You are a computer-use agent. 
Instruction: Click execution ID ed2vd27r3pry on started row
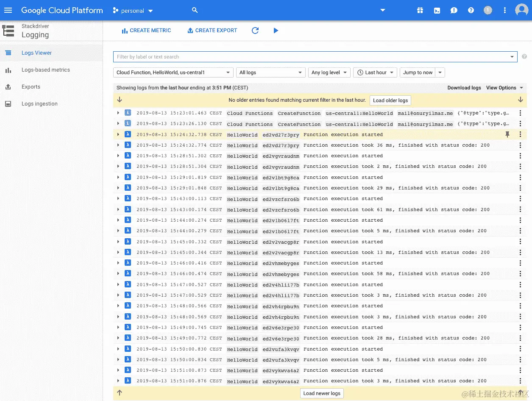tap(281, 135)
